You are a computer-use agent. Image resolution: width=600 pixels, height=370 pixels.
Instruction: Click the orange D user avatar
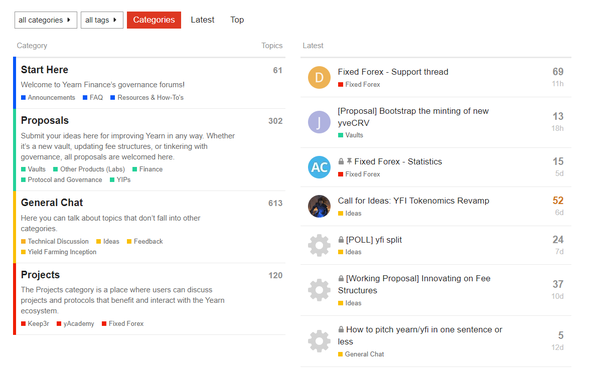(x=319, y=77)
